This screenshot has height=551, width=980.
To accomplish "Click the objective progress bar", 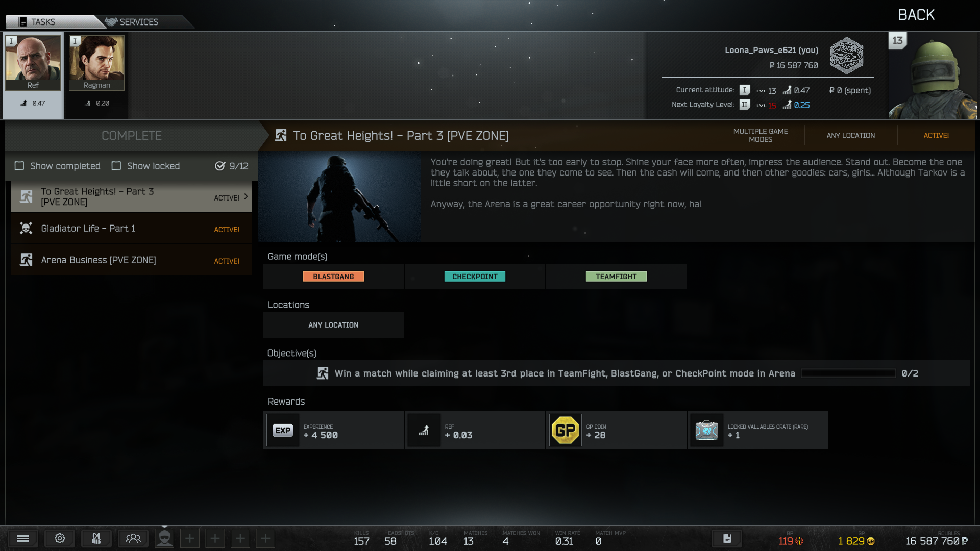I will (x=848, y=373).
